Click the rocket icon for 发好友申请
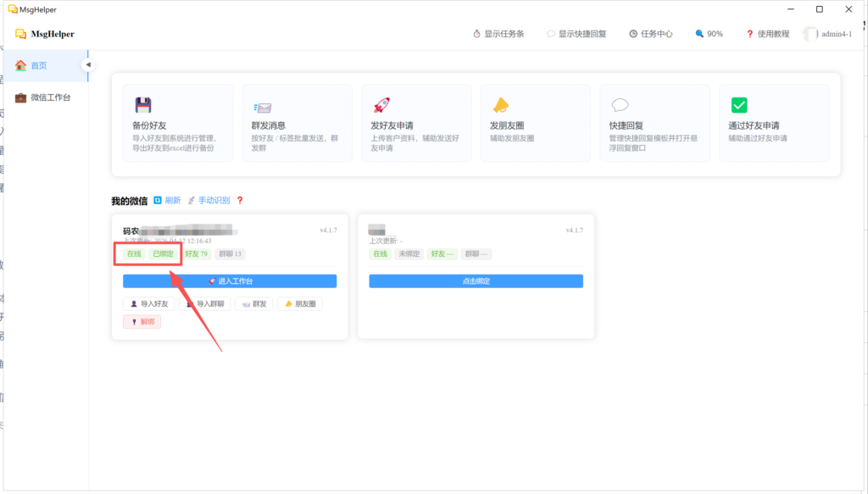Viewport: 868px width, 494px height. click(381, 105)
